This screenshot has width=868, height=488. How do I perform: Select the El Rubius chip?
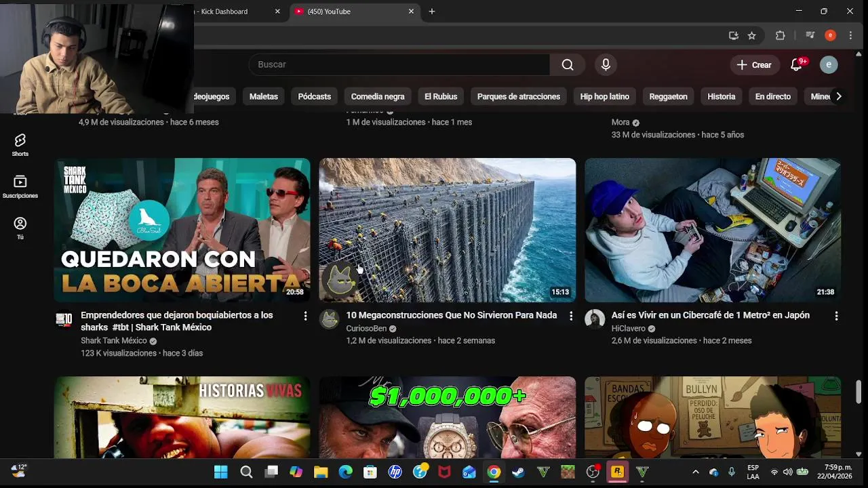441,96
